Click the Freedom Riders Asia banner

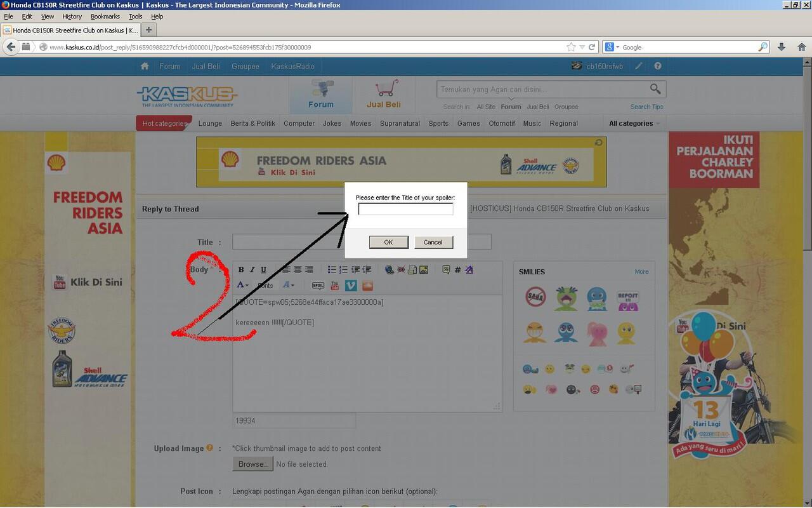[401, 162]
